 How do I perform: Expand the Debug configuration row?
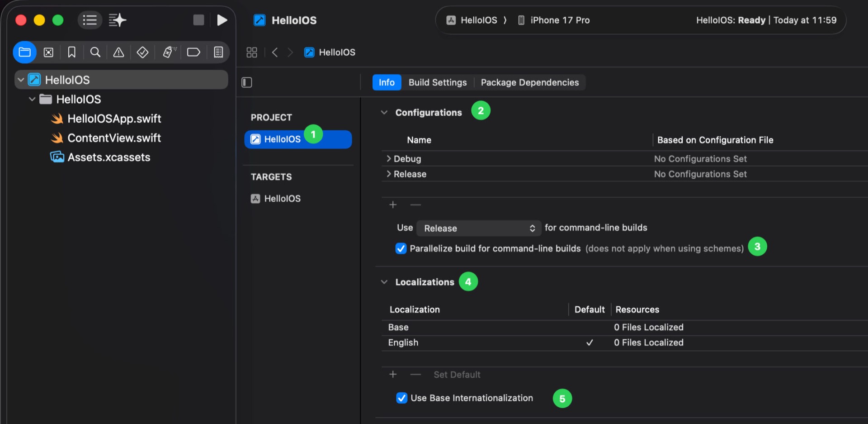(388, 159)
